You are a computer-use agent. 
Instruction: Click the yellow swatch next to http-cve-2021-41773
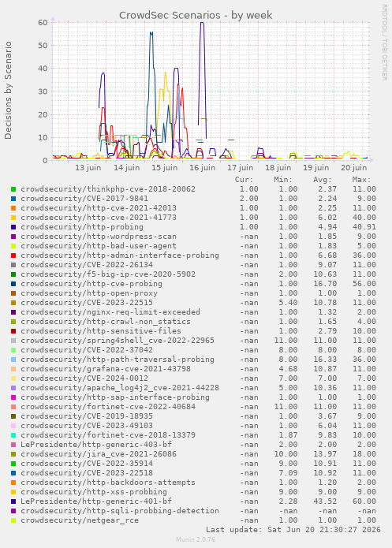[x=13, y=218]
